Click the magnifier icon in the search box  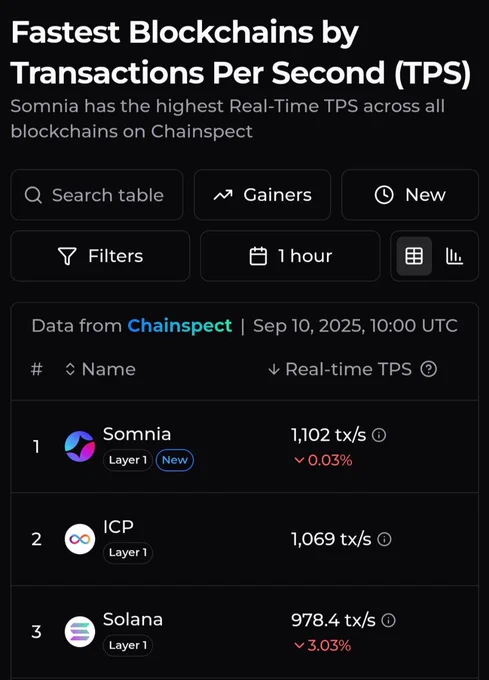(33, 195)
